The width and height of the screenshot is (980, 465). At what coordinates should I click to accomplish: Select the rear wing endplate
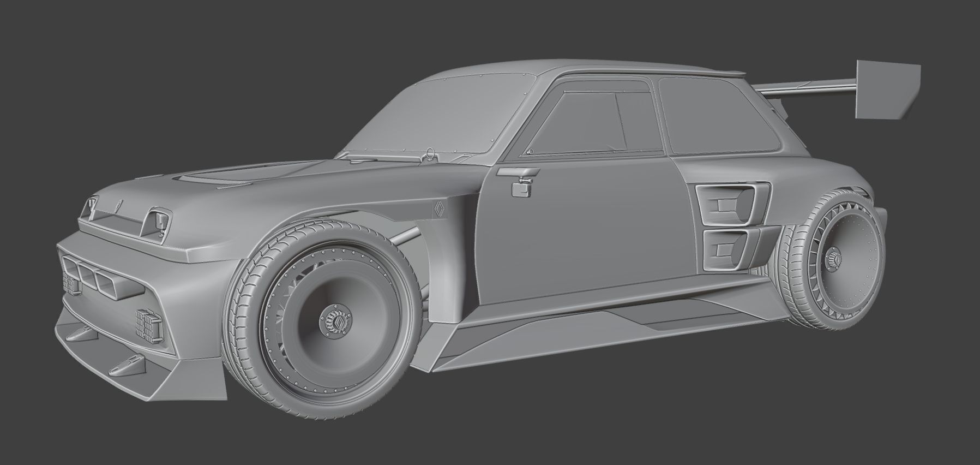point(887,90)
